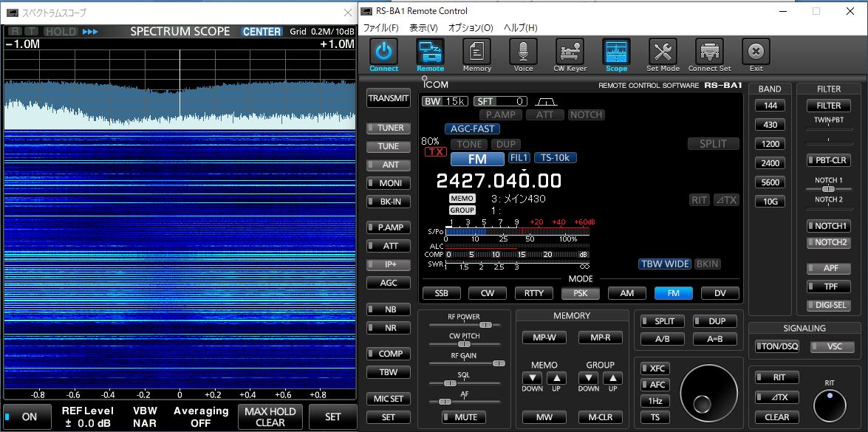The height and width of the screenshot is (432, 868).
Task: Toggle the Remote toolbar icon
Action: tap(430, 52)
